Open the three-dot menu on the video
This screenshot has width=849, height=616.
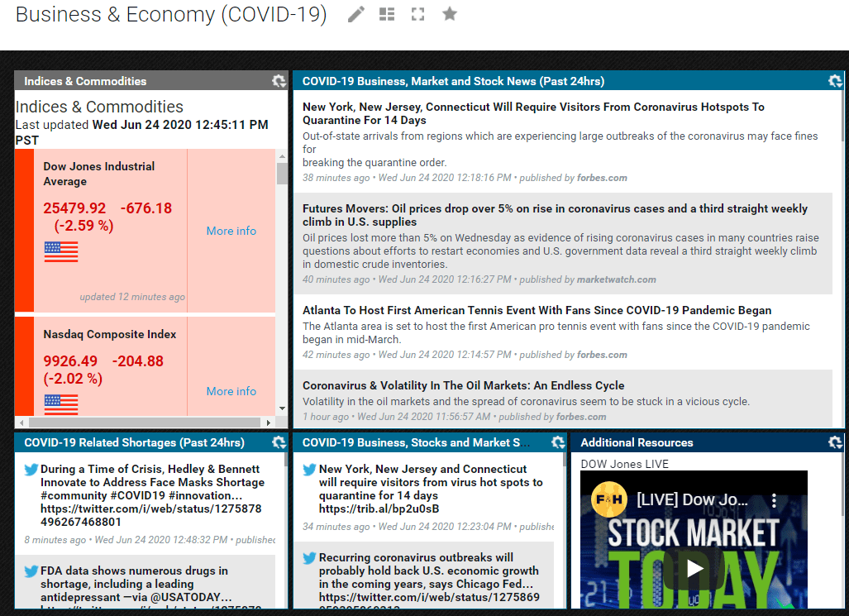774,500
